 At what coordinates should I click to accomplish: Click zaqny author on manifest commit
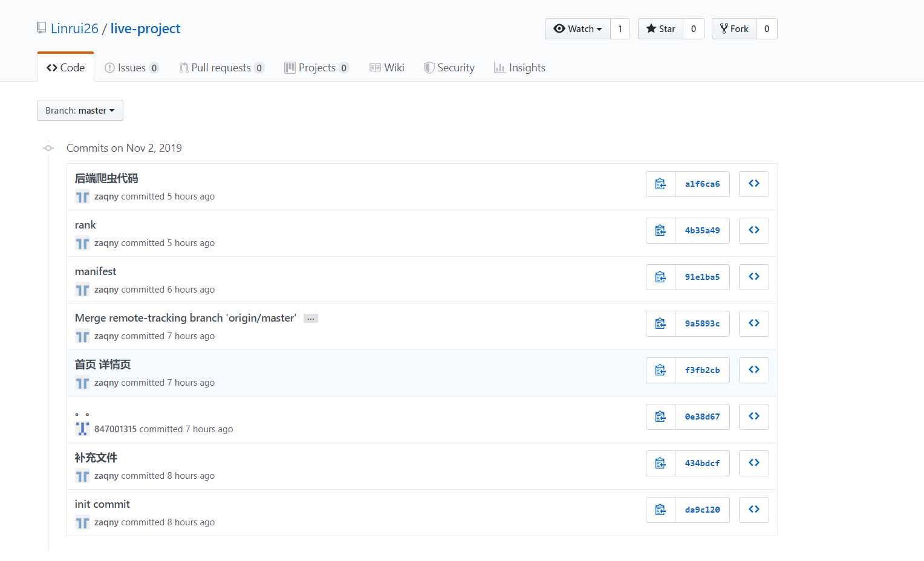click(106, 290)
